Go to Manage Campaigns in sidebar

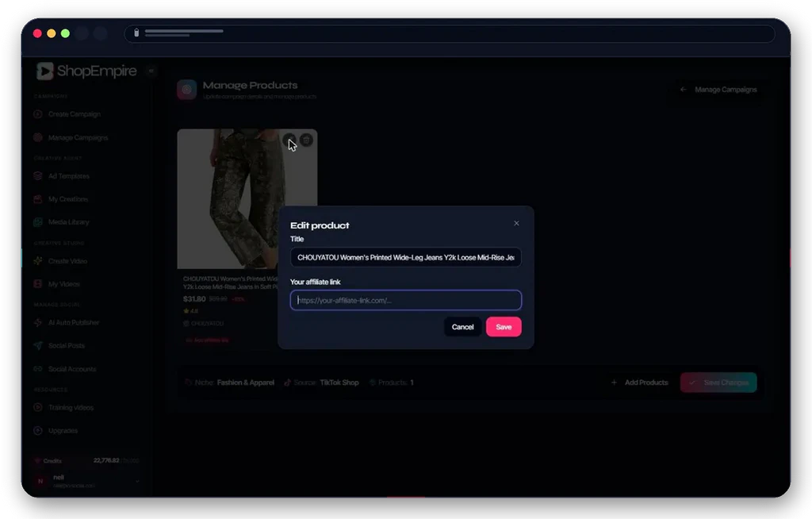[79, 137]
